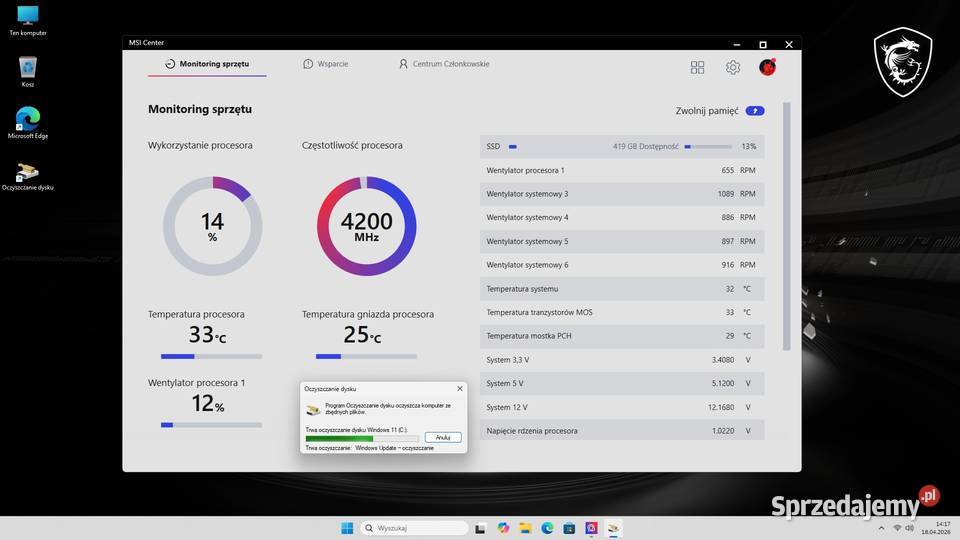Click the Zwolnij pamięć memory release button
Viewport: 960px width, 540px height.
755,111
